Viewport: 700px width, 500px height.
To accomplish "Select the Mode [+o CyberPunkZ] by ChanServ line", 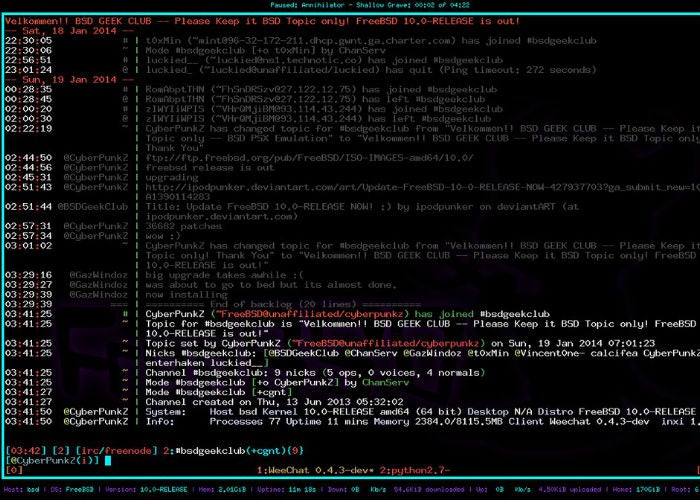I will 277,383.
